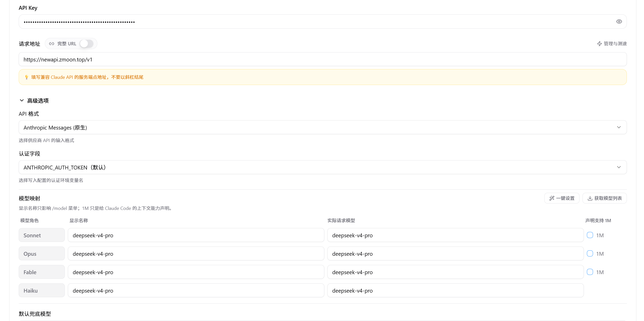Viewport: 644px width, 321px height.
Task: Open the API 格式 dropdown
Action: click(x=323, y=127)
